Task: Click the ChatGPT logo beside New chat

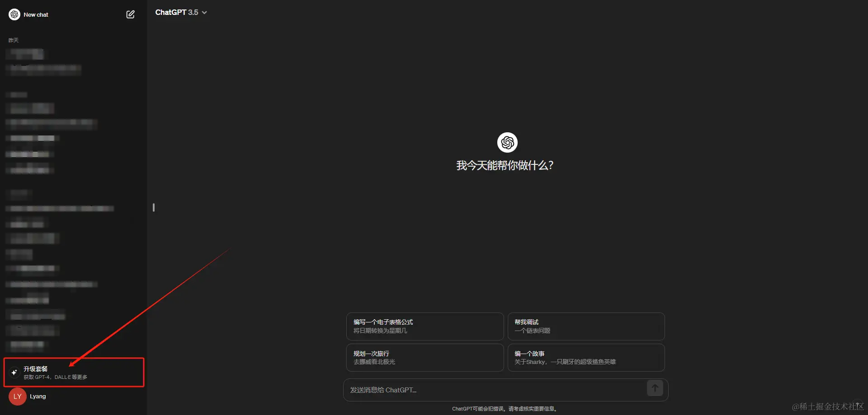Action: (x=14, y=14)
